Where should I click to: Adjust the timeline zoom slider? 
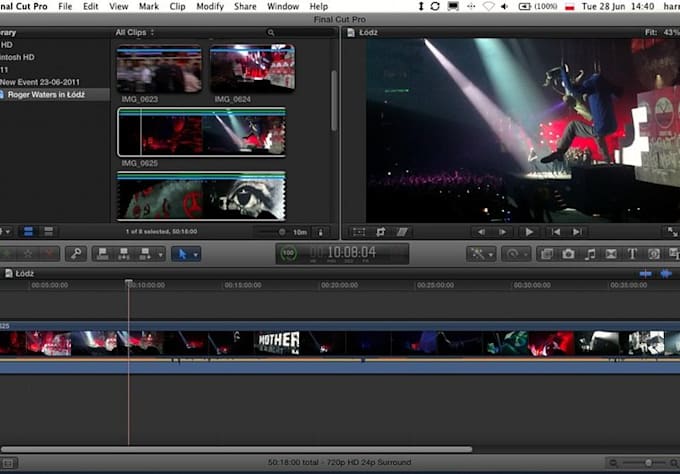(648, 463)
